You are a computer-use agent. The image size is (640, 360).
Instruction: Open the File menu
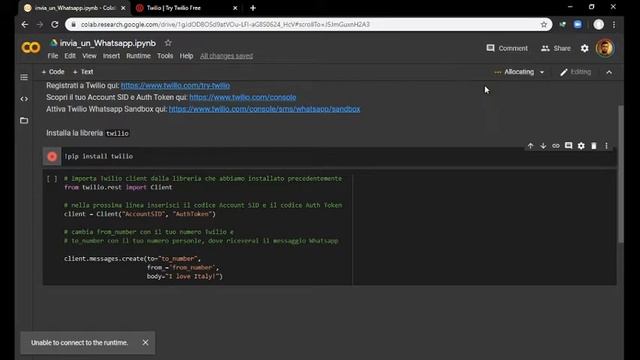click(53, 56)
